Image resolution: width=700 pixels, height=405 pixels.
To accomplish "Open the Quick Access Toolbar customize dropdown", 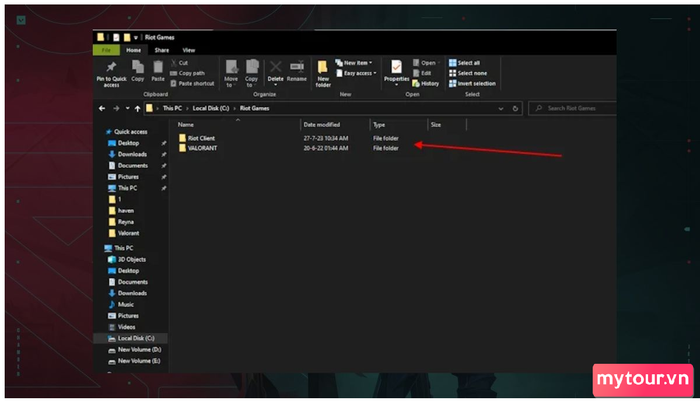I will coord(136,38).
